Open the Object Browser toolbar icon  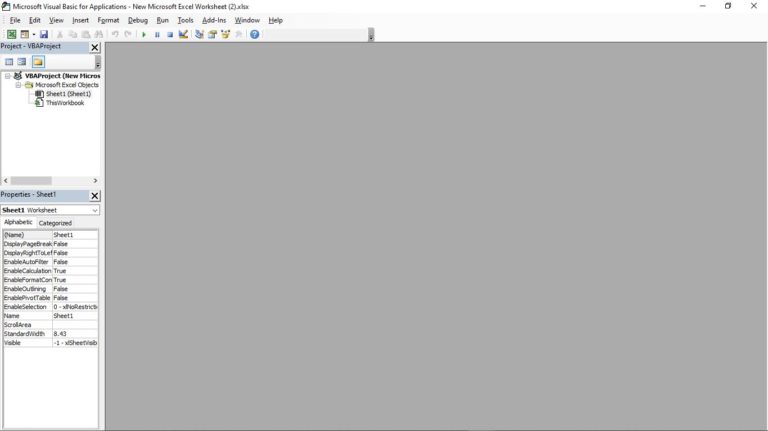225,34
